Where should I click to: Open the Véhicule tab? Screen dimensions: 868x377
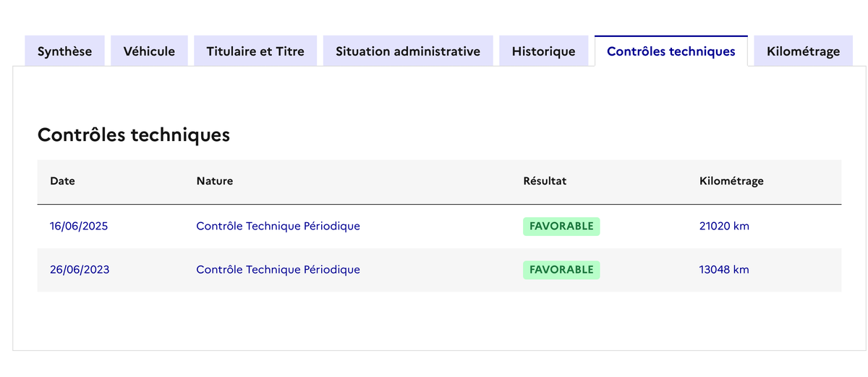[x=149, y=51]
